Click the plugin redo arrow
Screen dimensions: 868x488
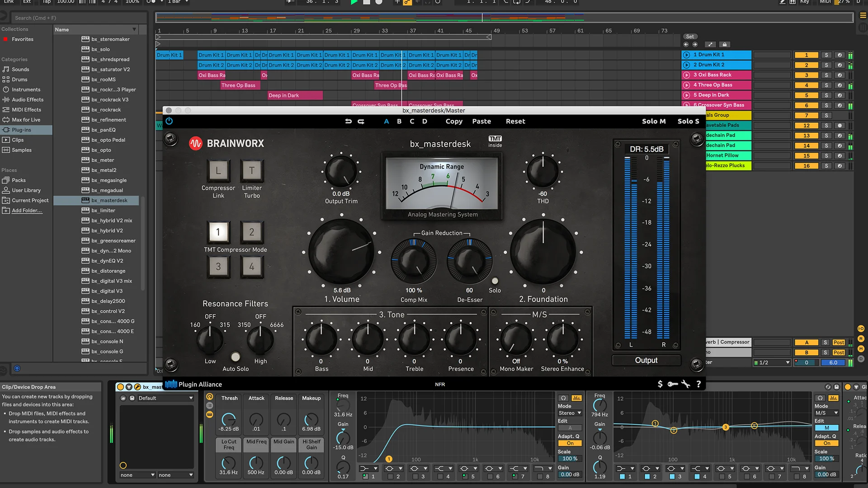pyautogui.click(x=361, y=121)
